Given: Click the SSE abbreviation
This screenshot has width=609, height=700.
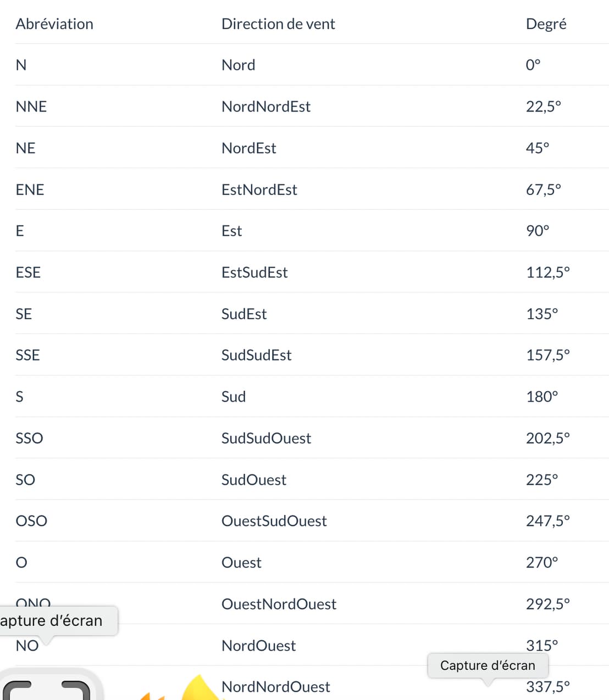Looking at the screenshot, I should [x=27, y=355].
